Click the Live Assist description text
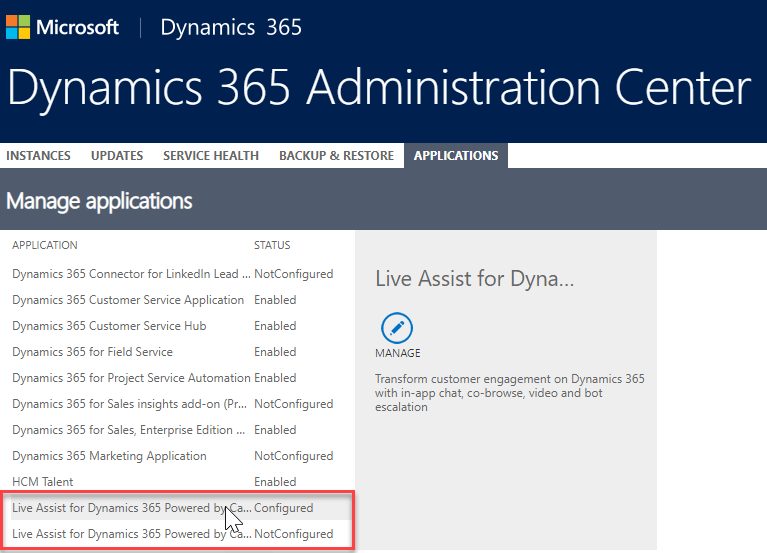767x553 pixels. pos(510,393)
